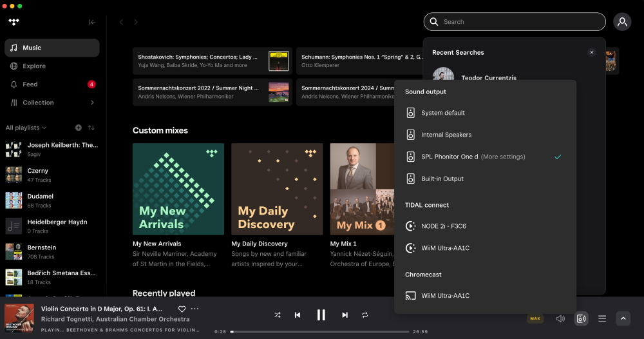Expand the now playing view chevron

coord(623,318)
